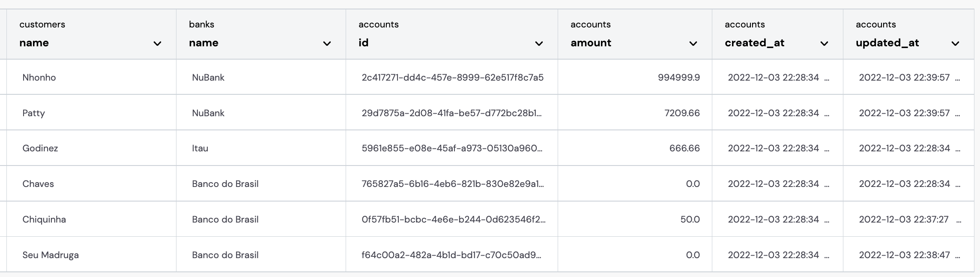Select the 0.0 amount in the Chaves row
Viewport: 980px width, 277px height.
[693, 184]
